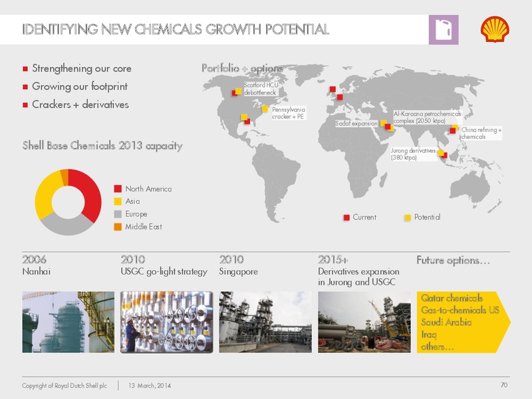Click the 'Middle East' legend text
This screenshot has width=532, height=399.
[144, 227]
